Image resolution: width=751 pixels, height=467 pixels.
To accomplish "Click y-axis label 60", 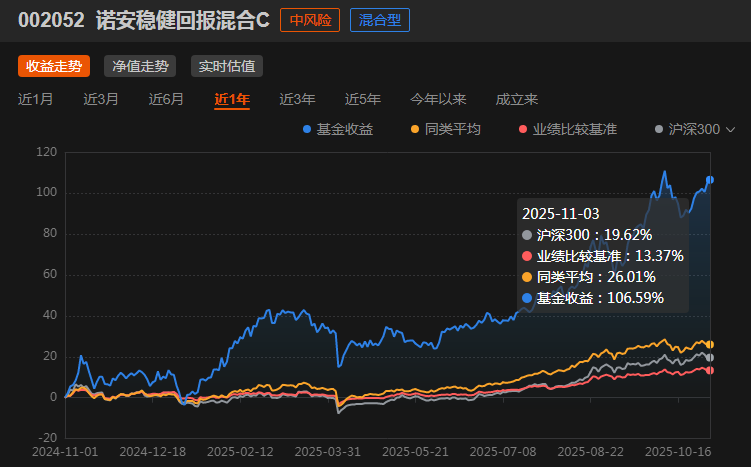I will [50, 274].
